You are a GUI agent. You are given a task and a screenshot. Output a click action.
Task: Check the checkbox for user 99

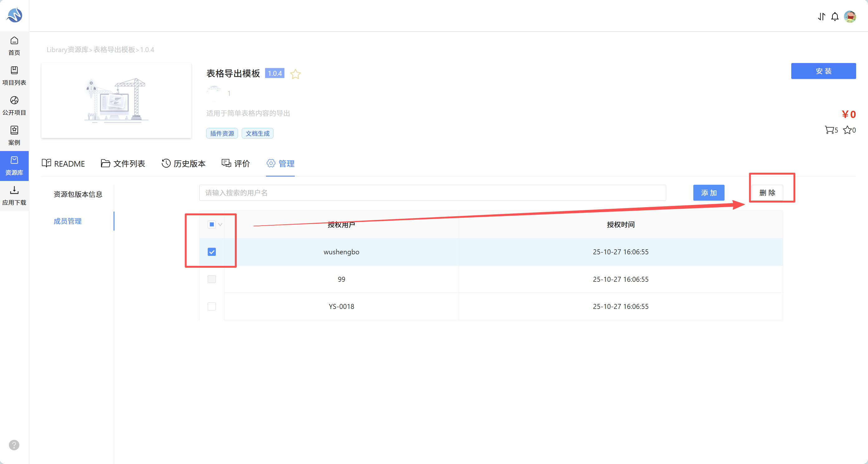pyautogui.click(x=211, y=279)
